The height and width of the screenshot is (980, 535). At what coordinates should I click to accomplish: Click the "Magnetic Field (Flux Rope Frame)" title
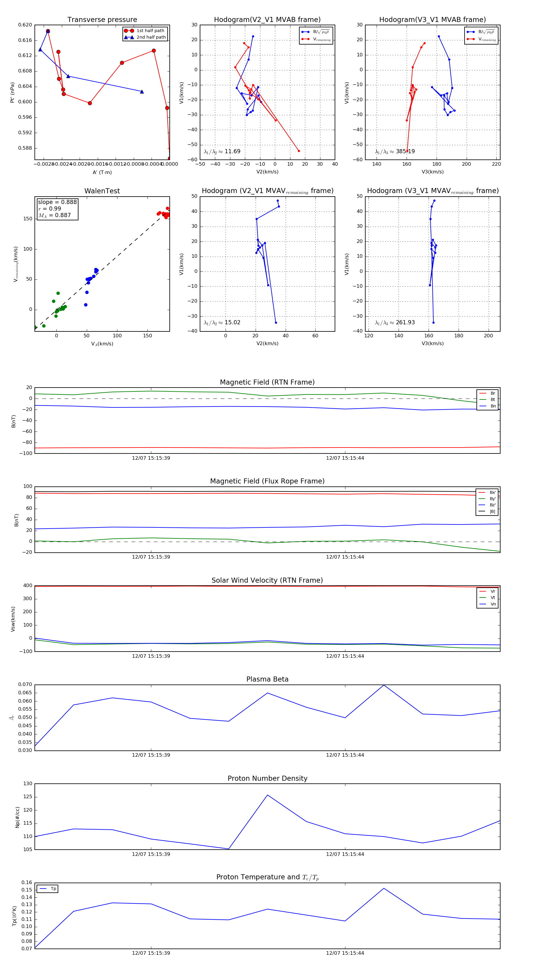(x=267, y=481)
